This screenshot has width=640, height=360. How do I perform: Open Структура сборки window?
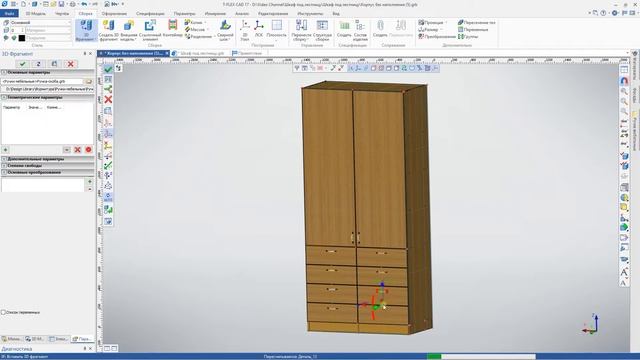[322, 30]
